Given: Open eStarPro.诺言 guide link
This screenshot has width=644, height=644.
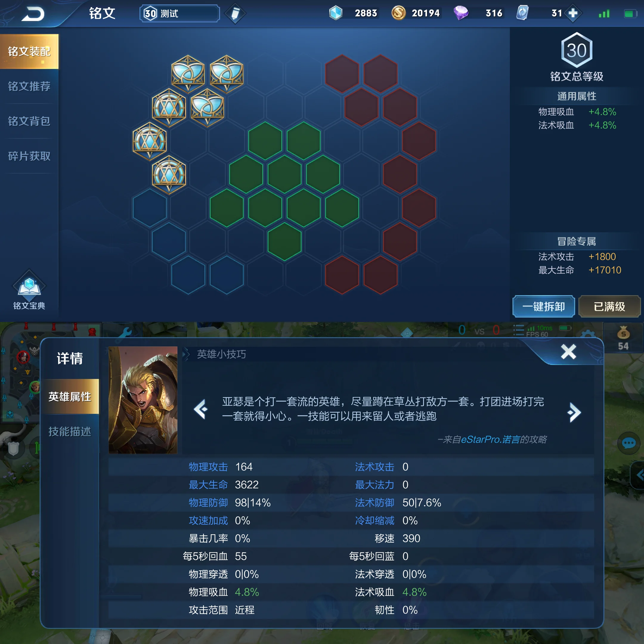Looking at the screenshot, I should (490, 439).
